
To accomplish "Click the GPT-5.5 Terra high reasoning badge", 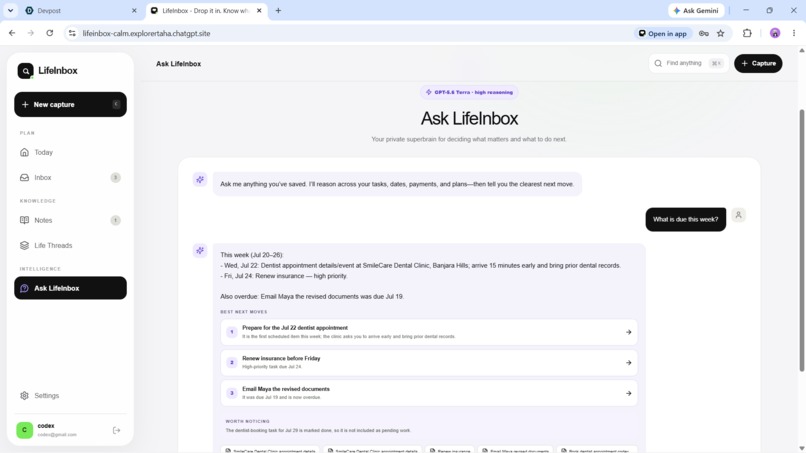I will pos(469,92).
